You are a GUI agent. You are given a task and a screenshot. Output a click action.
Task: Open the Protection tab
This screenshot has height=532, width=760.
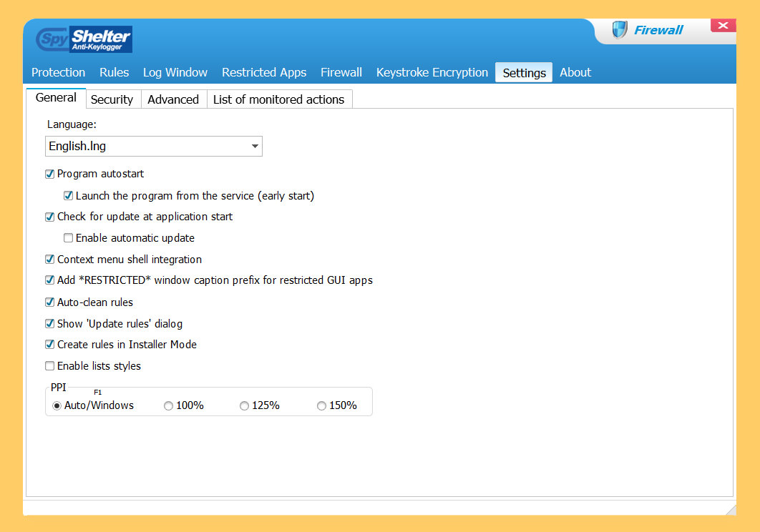click(58, 72)
